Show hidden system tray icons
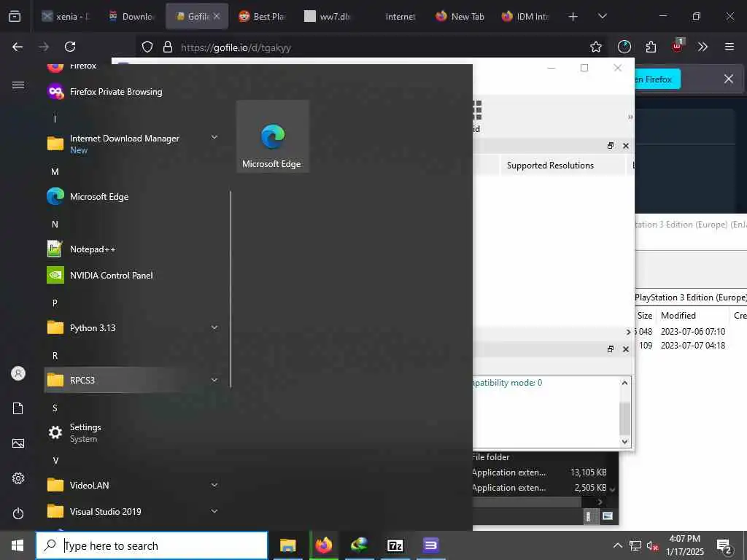The height and width of the screenshot is (560, 747). [x=617, y=545]
